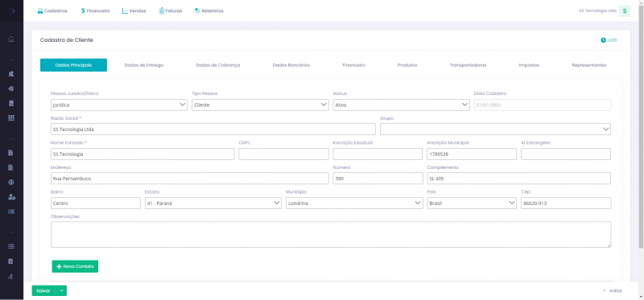Open the sidebar barcode icon

coord(11,212)
